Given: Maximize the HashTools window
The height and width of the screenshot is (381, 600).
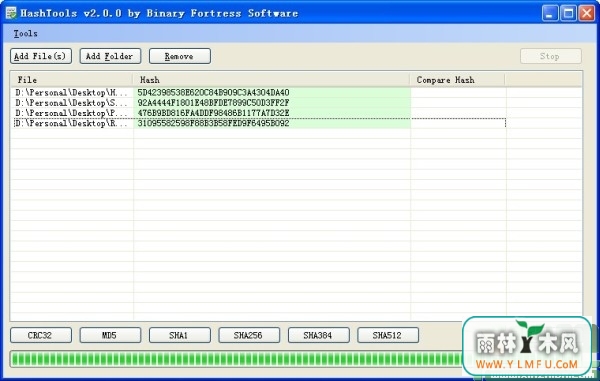Looking at the screenshot, I should [x=568, y=14].
